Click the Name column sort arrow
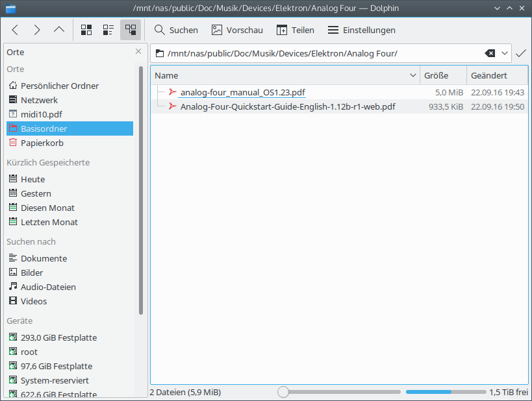Viewport: 532px width, 401px height. point(413,75)
